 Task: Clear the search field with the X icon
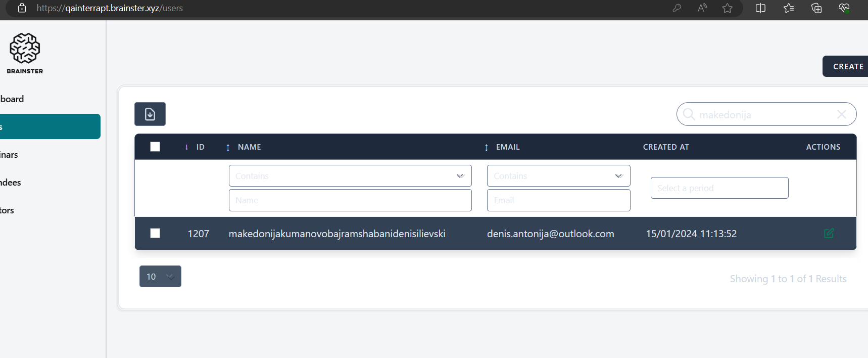pos(841,114)
